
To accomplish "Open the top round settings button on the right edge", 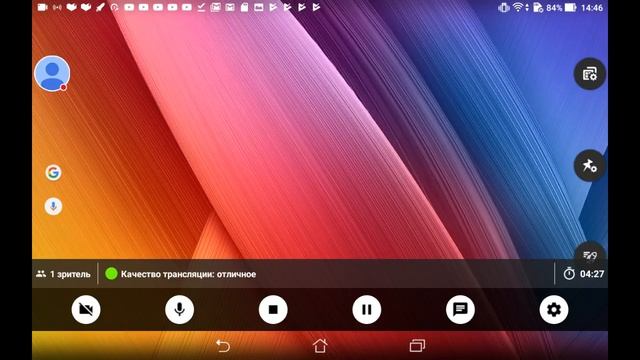I will [589, 74].
